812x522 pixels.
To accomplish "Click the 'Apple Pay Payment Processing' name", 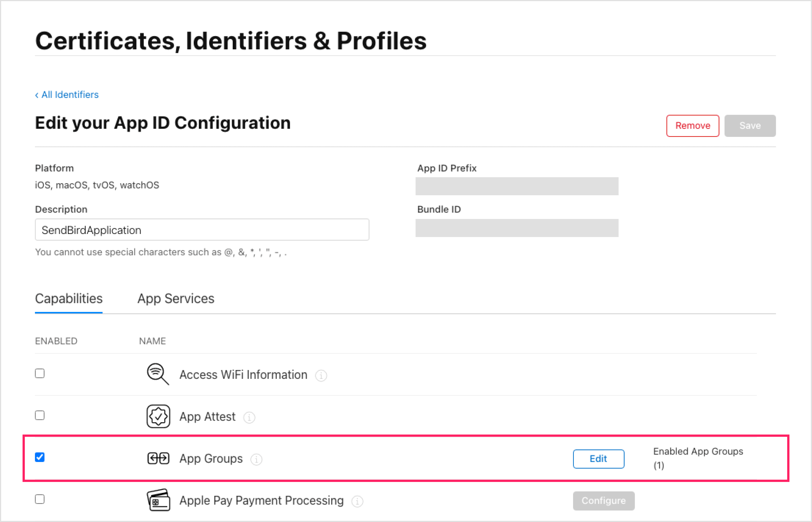I will (261, 501).
